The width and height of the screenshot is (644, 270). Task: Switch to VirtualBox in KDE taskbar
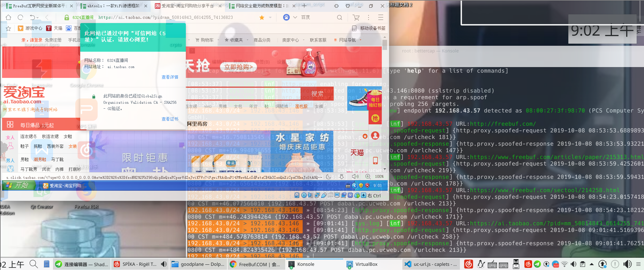tap(372, 264)
